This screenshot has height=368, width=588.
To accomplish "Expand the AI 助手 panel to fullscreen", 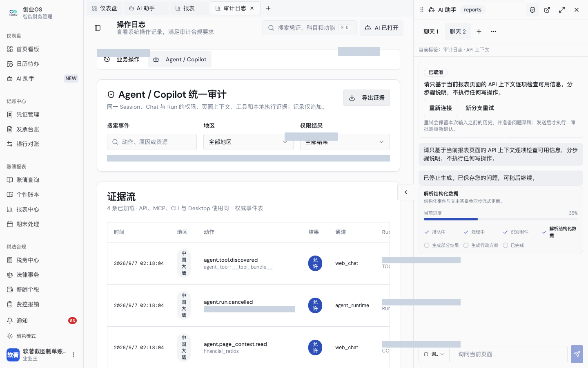I will (562, 10).
